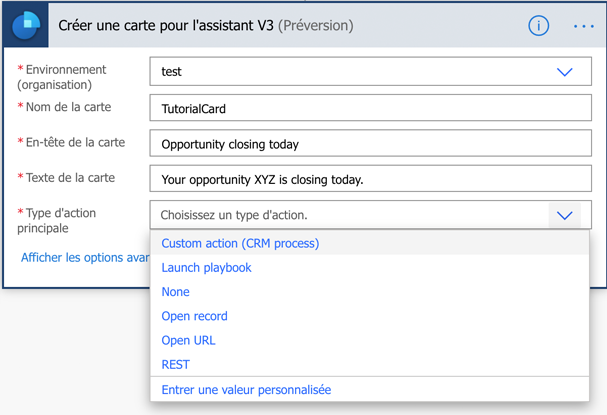The image size is (607, 415).
Task: Select the "Open record" option
Action: [x=195, y=316]
